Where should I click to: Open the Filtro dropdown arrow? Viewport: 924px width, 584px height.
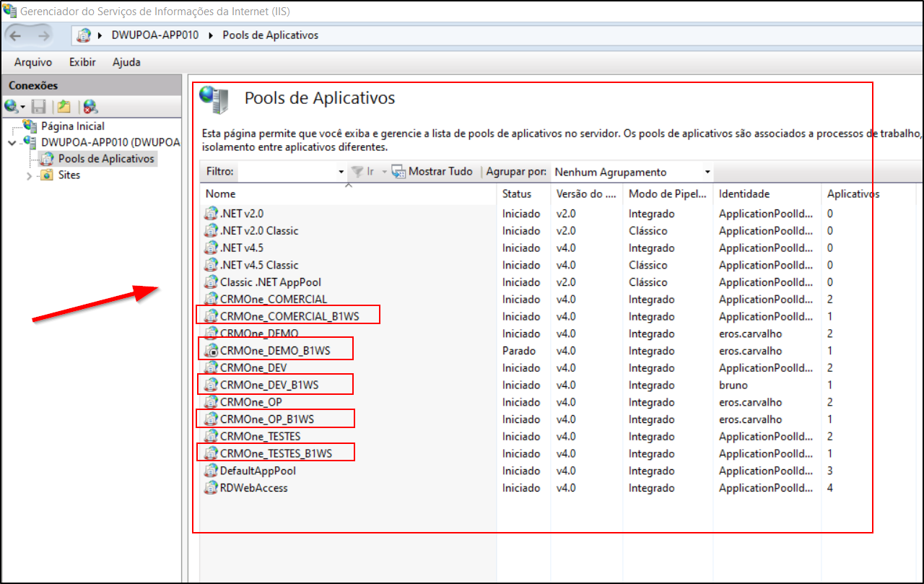(x=341, y=172)
